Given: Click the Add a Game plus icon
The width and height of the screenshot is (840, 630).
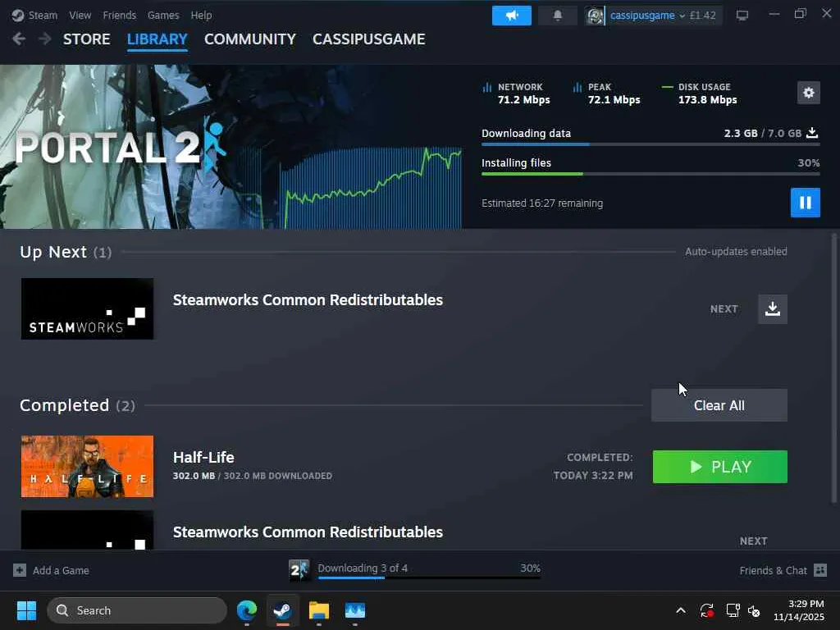Looking at the screenshot, I should pyautogui.click(x=20, y=570).
